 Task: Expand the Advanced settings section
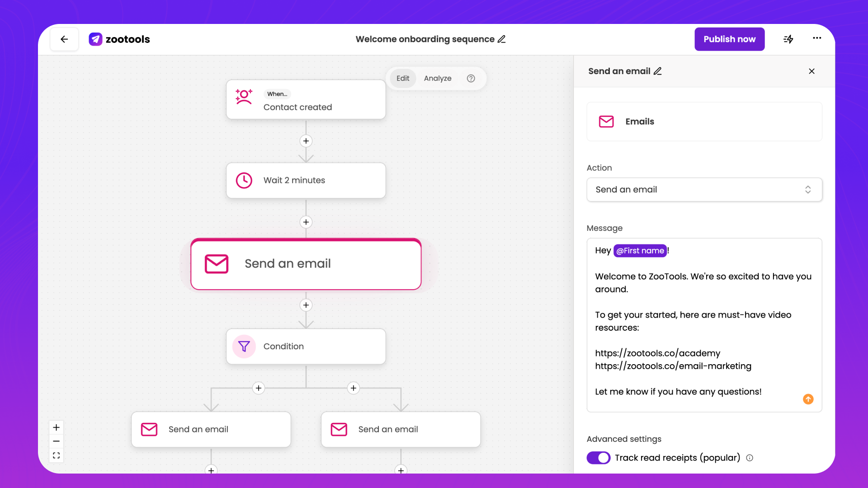[x=624, y=439]
